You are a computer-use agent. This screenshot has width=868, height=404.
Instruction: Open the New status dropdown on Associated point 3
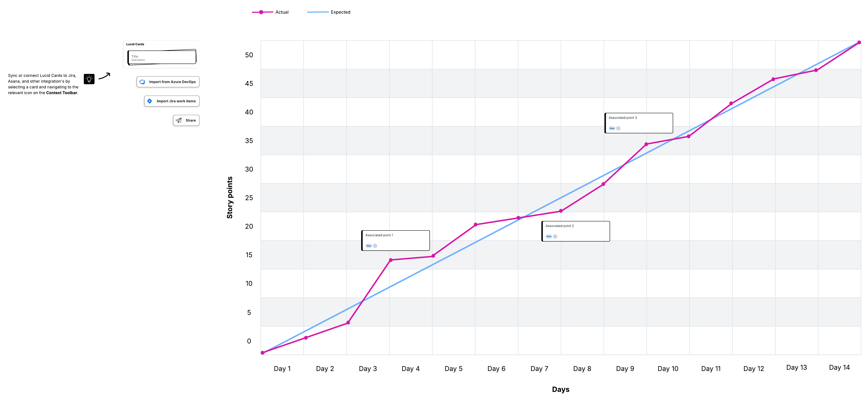coord(612,128)
